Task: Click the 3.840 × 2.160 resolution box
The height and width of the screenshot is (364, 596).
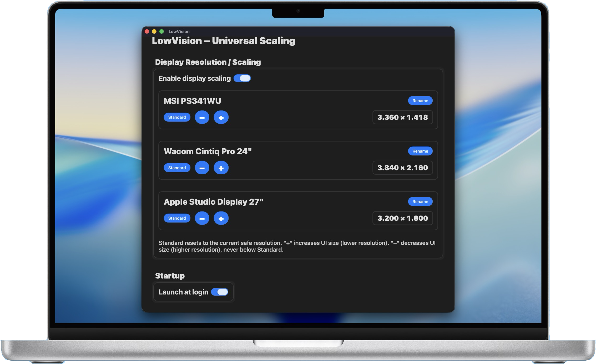Action: tap(402, 168)
